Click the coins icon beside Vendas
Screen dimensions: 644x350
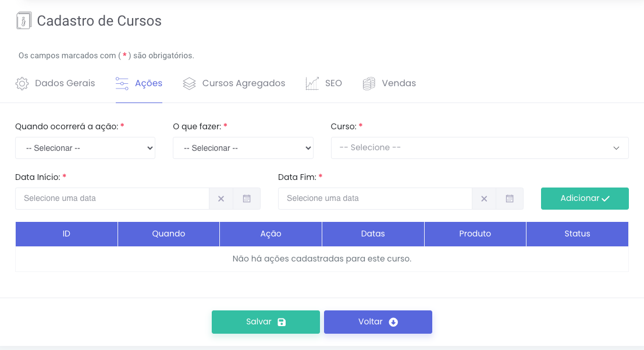(x=369, y=83)
